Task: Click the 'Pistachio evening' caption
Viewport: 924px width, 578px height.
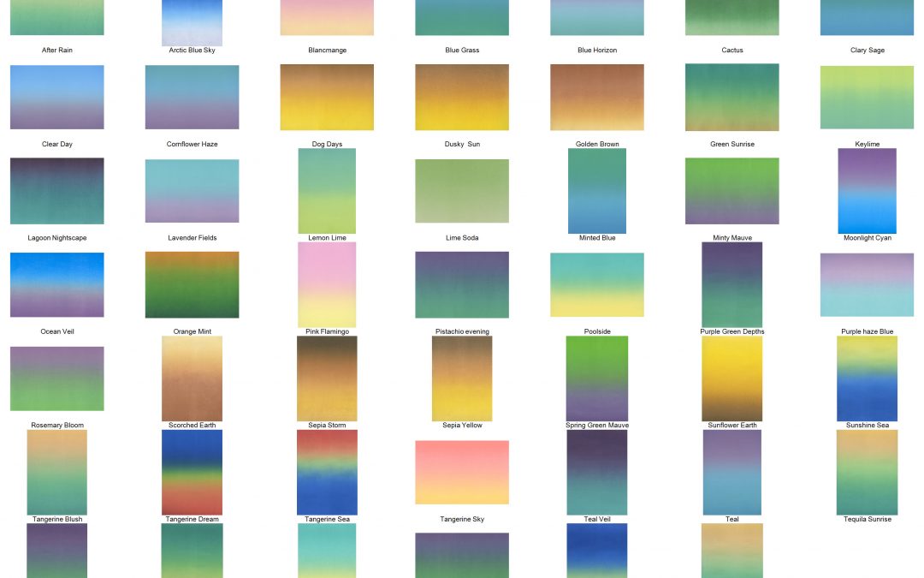Action: pos(462,331)
